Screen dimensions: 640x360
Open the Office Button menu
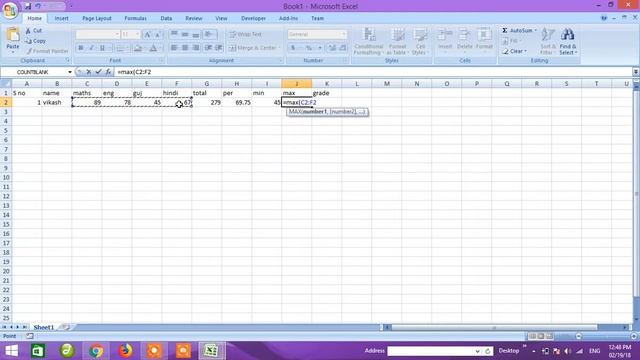coord(10,10)
